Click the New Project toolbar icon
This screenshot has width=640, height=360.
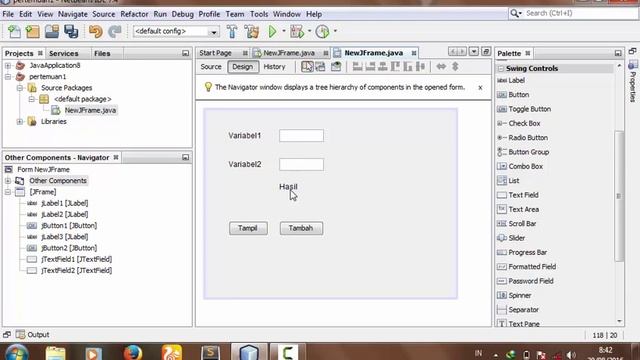click(x=33, y=31)
